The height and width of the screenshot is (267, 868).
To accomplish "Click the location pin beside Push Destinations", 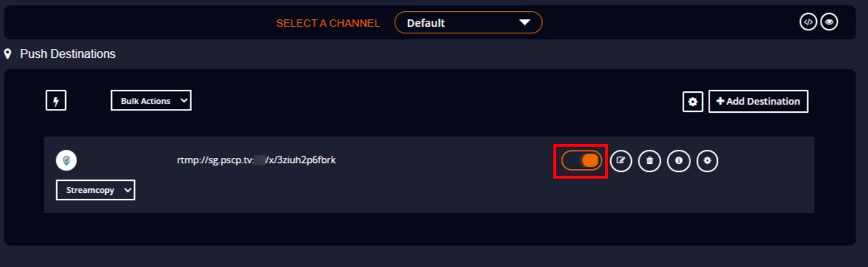I will coord(7,54).
